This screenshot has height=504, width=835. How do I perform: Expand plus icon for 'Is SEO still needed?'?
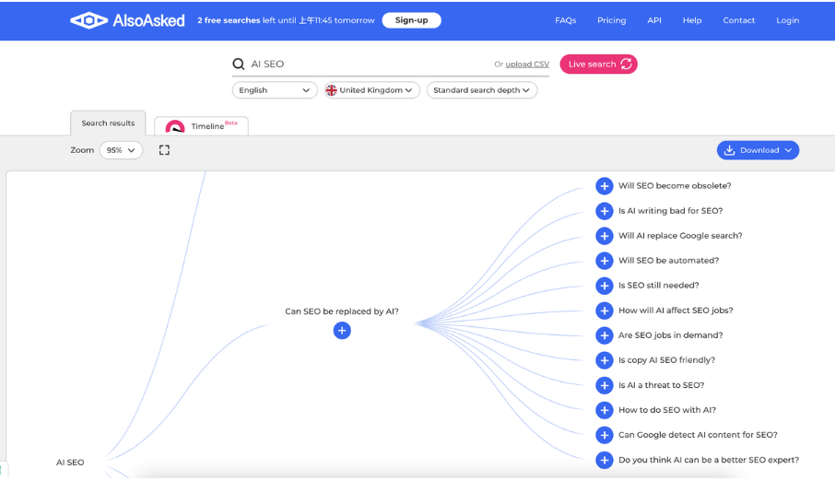pos(605,286)
